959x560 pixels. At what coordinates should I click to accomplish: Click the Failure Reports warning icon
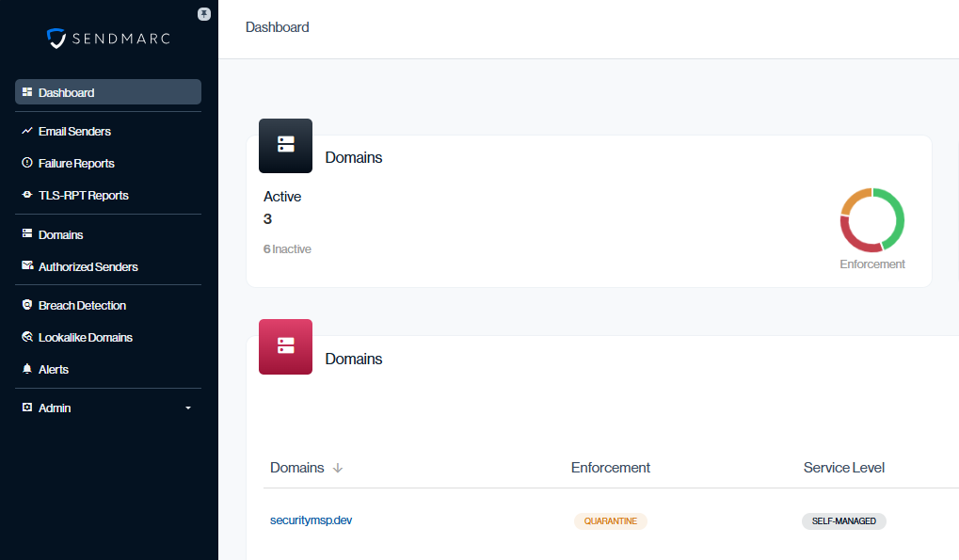click(x=27, y=163)
